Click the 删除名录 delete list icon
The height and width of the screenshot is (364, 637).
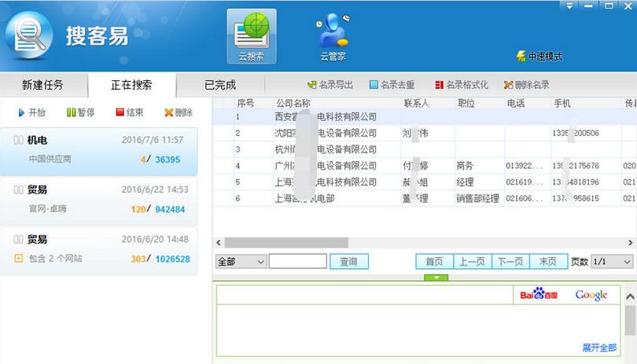point(509,85)
